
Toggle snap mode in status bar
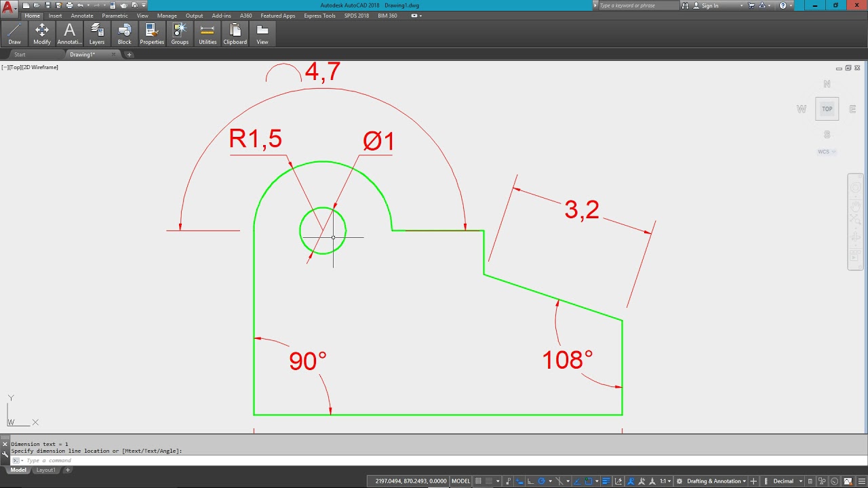point(489,481)
